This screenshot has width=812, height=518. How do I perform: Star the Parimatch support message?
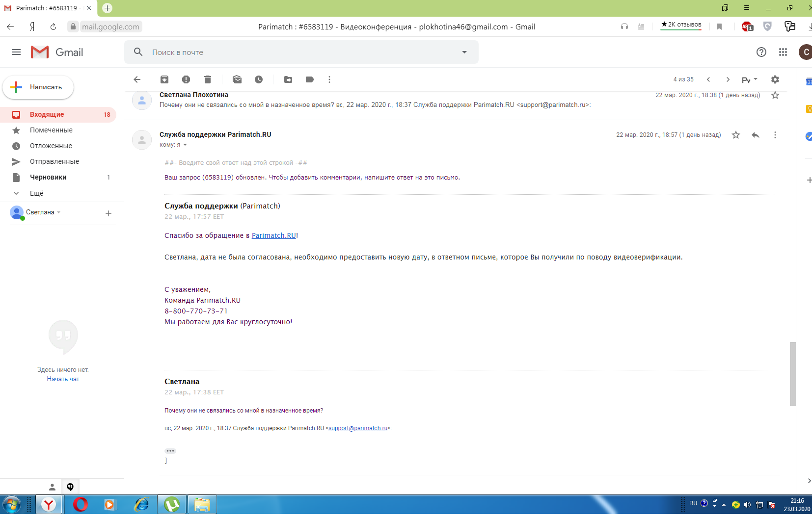coord(736,135)
